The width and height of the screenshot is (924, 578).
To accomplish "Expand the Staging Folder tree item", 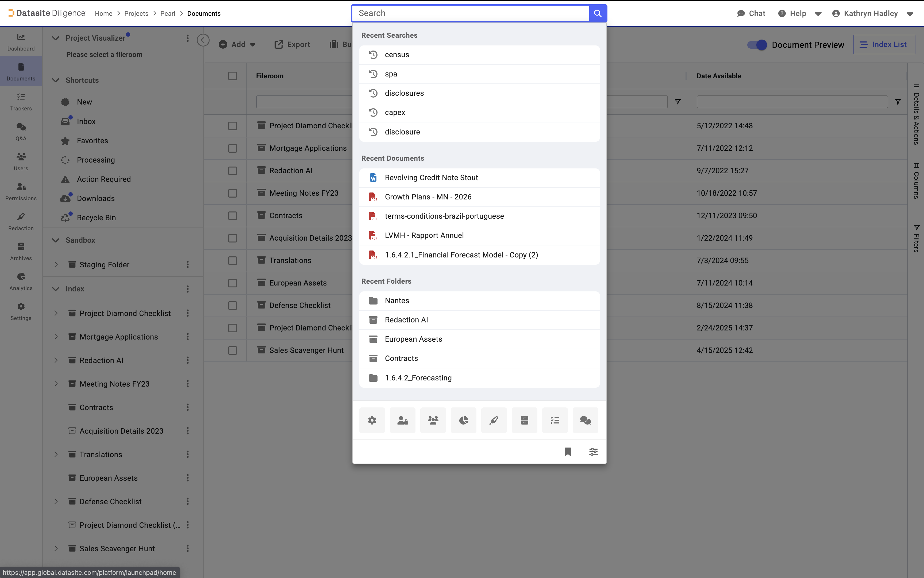I will [x=56, y=264].
